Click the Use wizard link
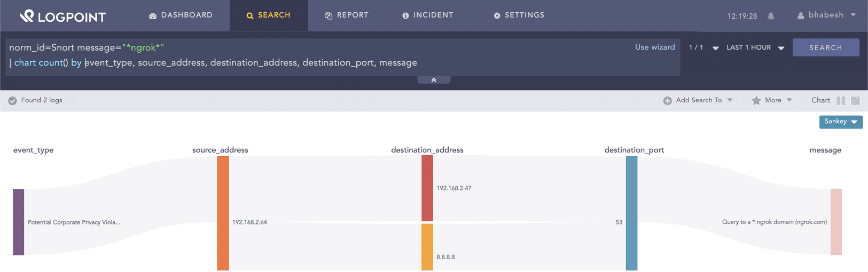This screenshot has height=272, width=868. pyautogui.click(x=654, y=47)
